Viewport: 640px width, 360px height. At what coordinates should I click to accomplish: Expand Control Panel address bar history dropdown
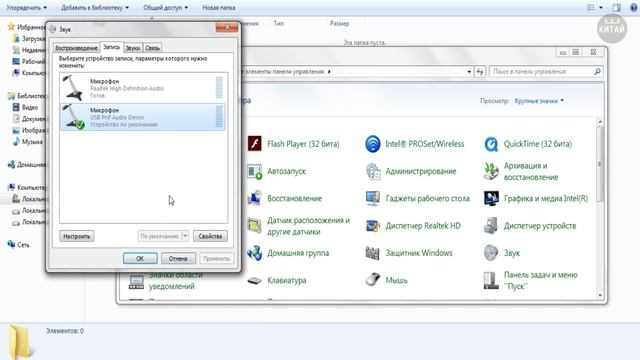click(x=469, y=72)
